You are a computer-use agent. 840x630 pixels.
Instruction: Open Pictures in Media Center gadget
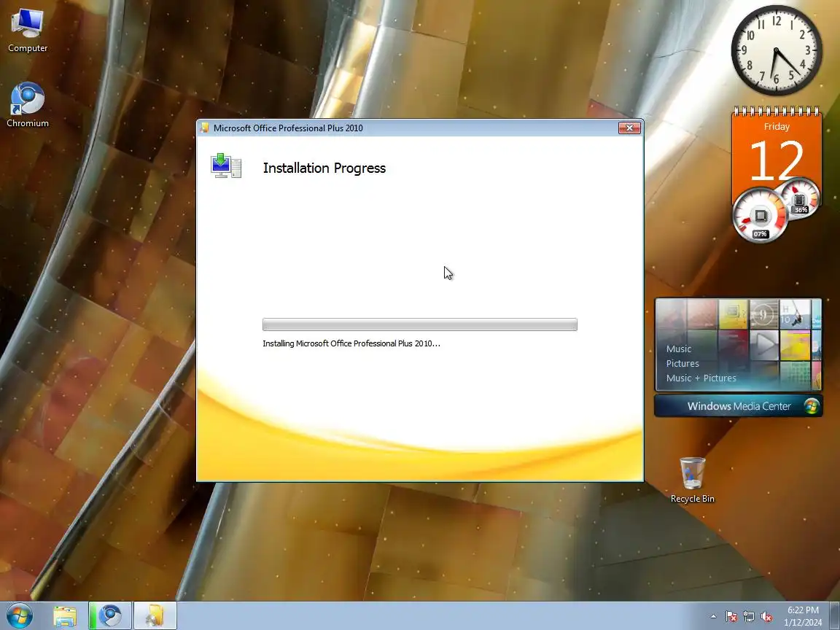point(682,363)
